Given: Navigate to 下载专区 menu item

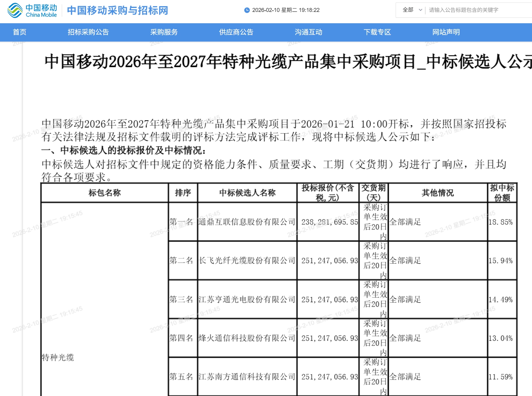Looking at the screenshot, I should click(x=377, y=32).
